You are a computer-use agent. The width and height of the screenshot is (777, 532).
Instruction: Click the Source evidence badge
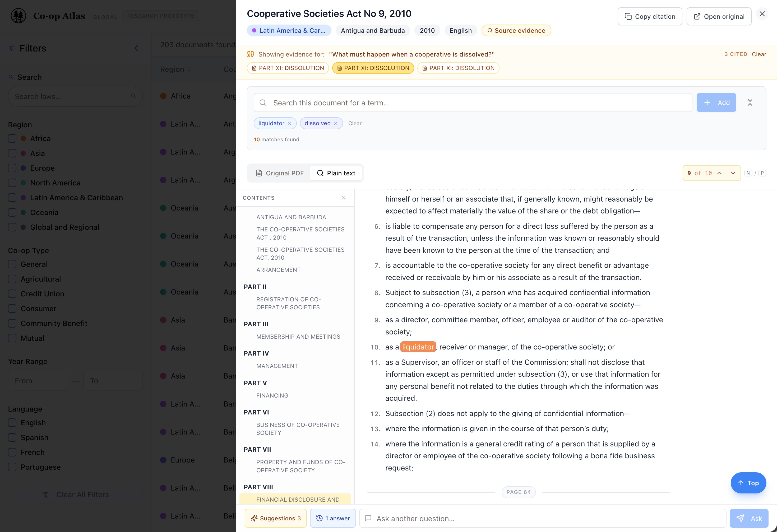point(516,30)
